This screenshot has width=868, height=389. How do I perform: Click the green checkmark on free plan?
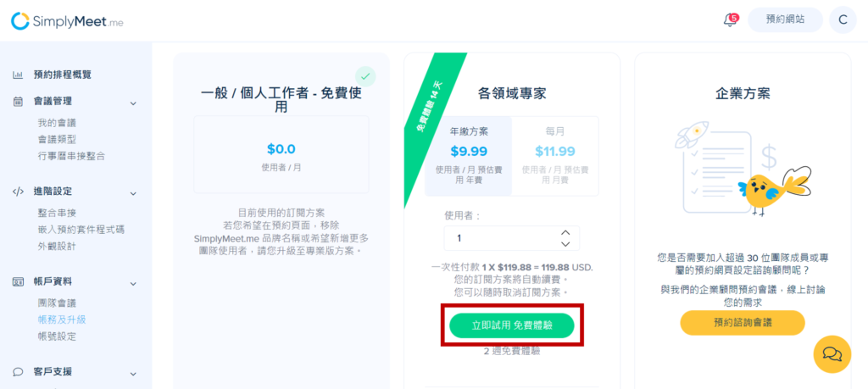pyautogui.click(x=365, y=76)
